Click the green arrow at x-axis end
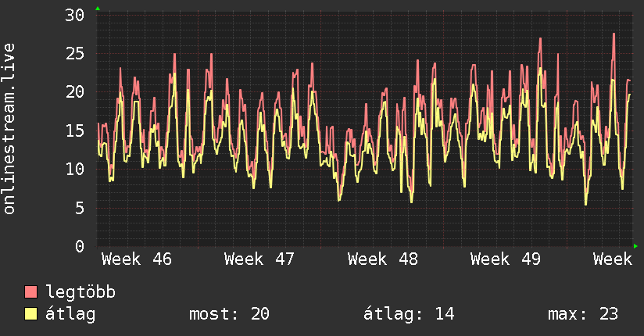644x336 pixels. 635,246
